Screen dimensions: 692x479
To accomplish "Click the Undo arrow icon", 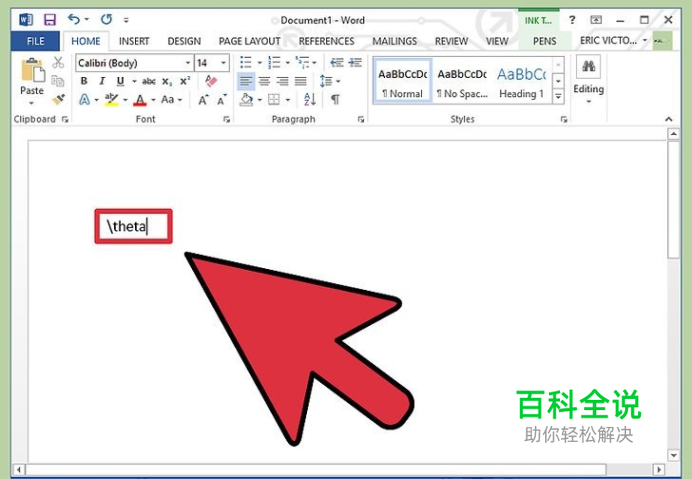I will 74,19.
